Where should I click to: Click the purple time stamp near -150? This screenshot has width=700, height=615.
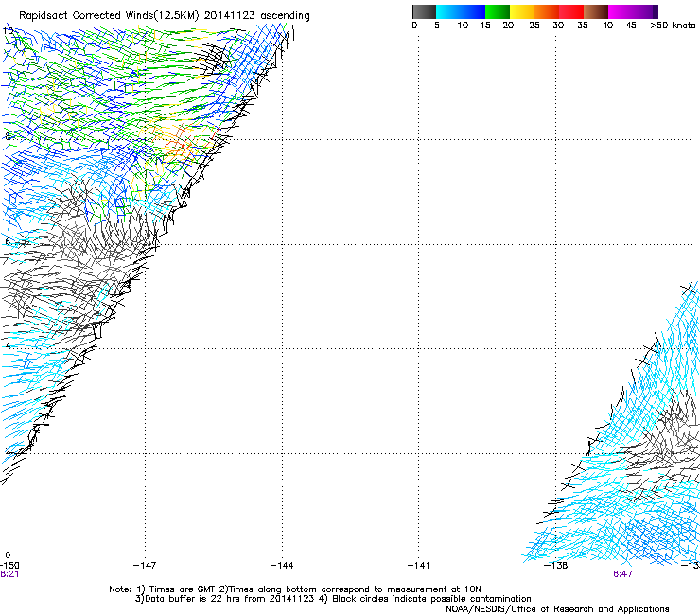[x=9, y=574]
